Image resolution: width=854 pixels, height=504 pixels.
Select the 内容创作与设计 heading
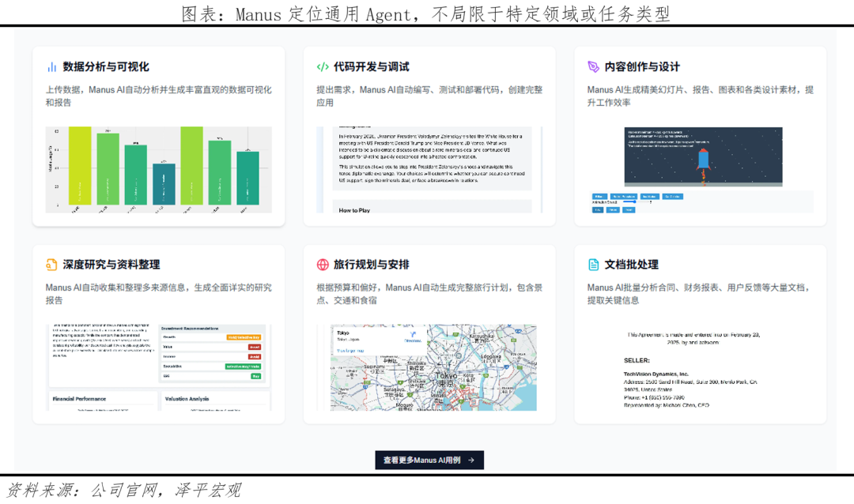click(642, 67)
